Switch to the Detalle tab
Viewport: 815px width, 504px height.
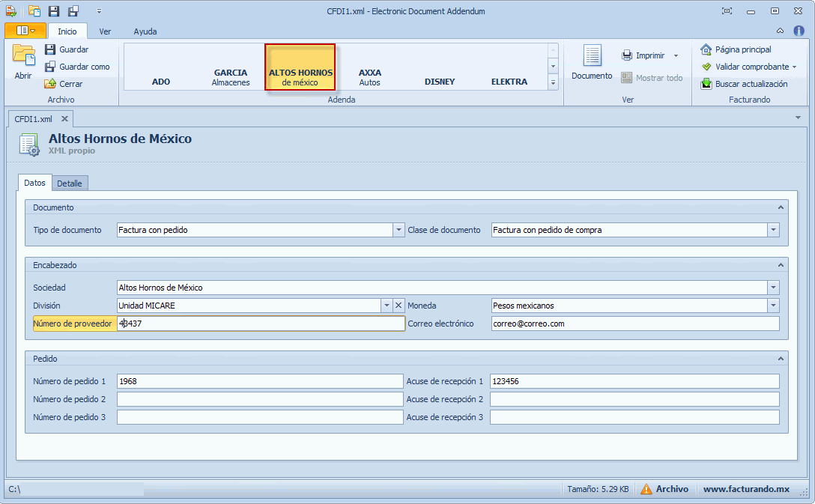pyautogui.click(x=69, y=183)
